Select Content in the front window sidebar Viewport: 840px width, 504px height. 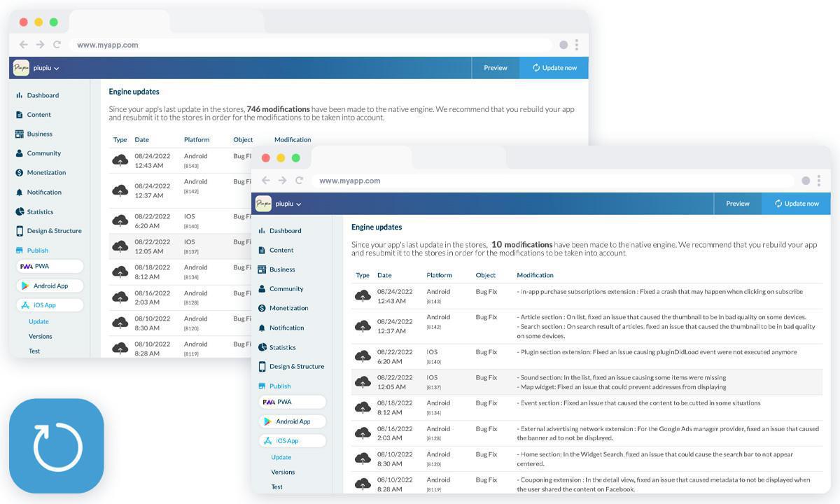tap(281, 250)
